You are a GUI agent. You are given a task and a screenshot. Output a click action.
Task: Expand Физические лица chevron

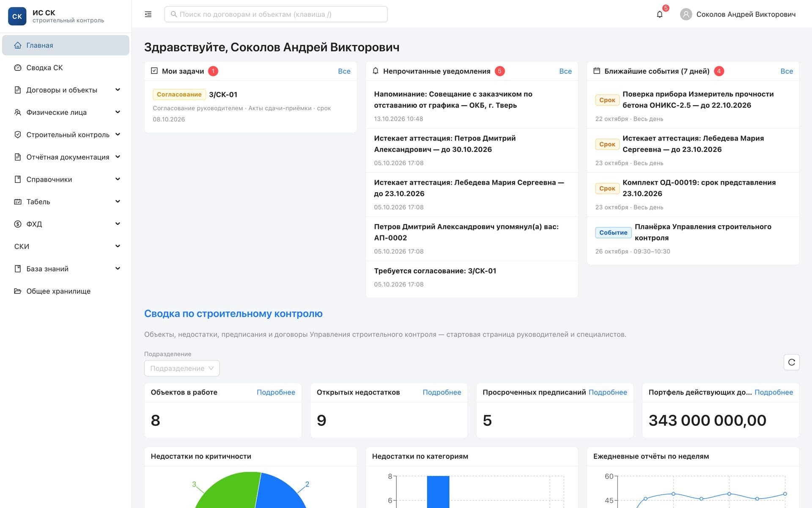(118, 112)
